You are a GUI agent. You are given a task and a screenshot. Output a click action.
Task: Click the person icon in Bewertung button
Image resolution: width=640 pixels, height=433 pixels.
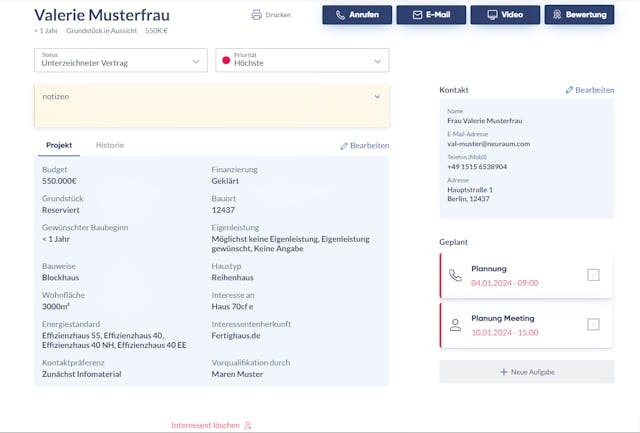pyautogui.click(x=557, y=15)
